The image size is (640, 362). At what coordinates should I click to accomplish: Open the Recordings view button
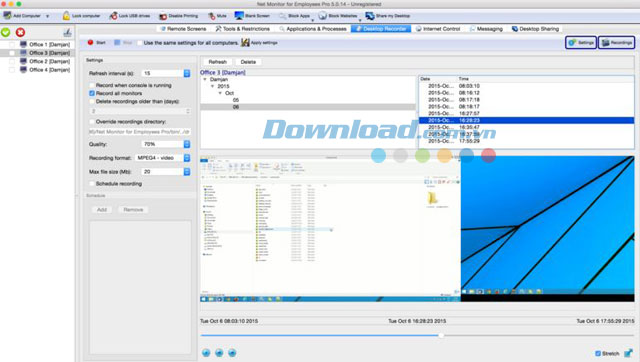616,42
